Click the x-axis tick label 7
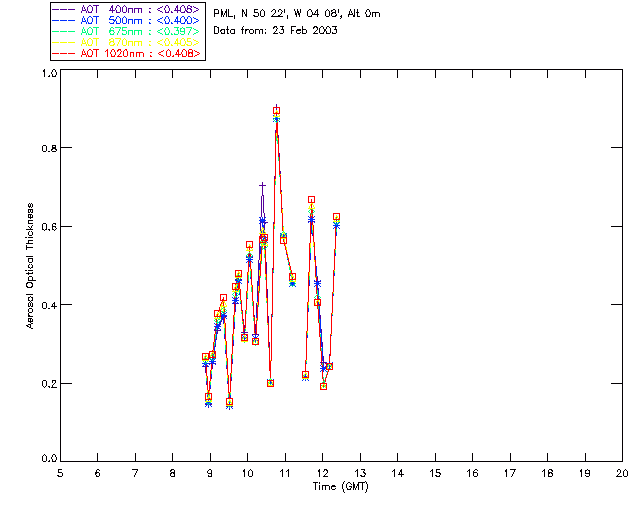Viewport: 640px width, 512px height. click(135, 473)
